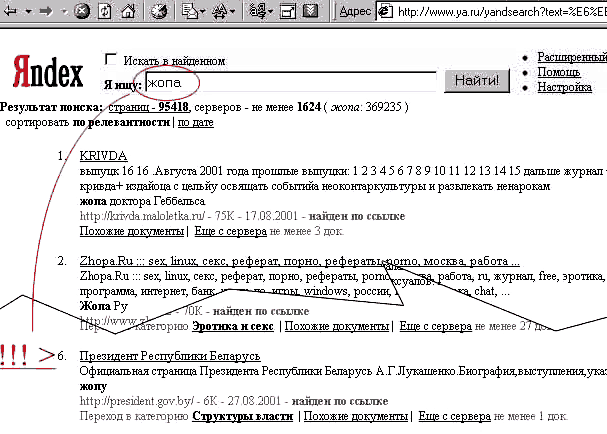Click the president.gov.by URL text
607x434 pixels.
[x=136, y=401]
